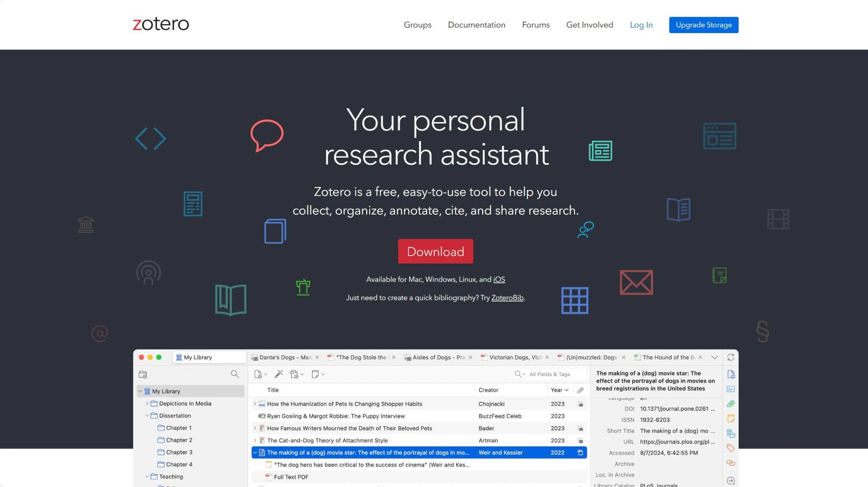The width and height of the screenshot is (868, 487).
Task: Open the tab list chevron dropdown
Action: pos(715,357)
